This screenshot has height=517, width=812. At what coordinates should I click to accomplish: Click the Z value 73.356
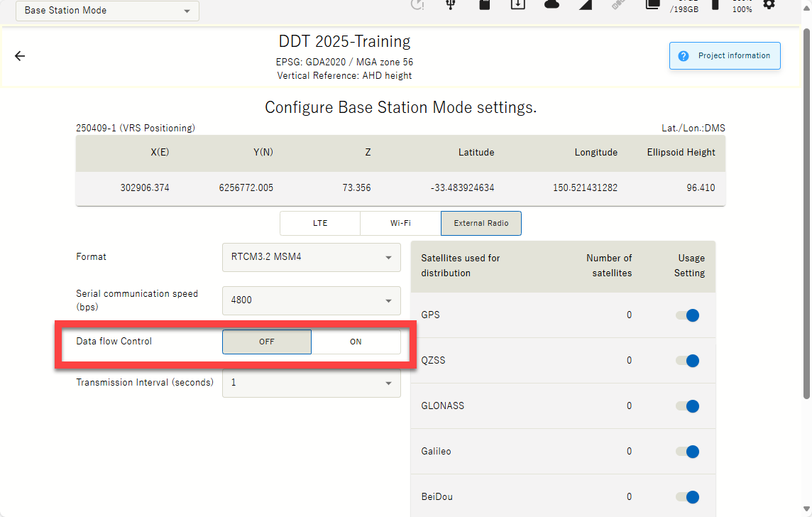point(357,188)
